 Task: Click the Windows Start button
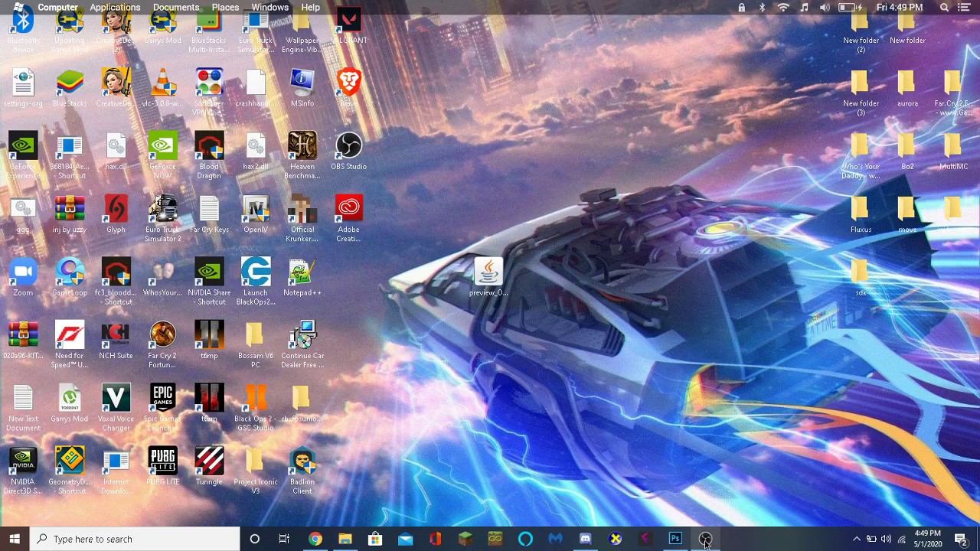point(15,539)
